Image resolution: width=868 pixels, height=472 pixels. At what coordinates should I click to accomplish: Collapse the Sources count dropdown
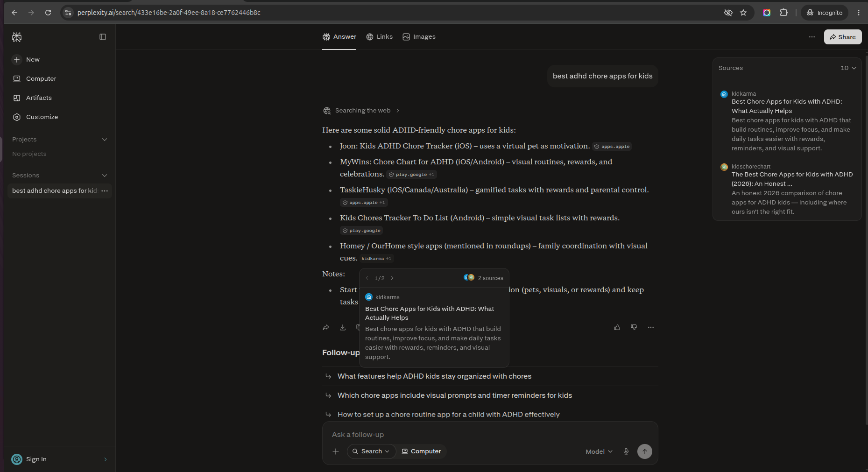[849, 68]
